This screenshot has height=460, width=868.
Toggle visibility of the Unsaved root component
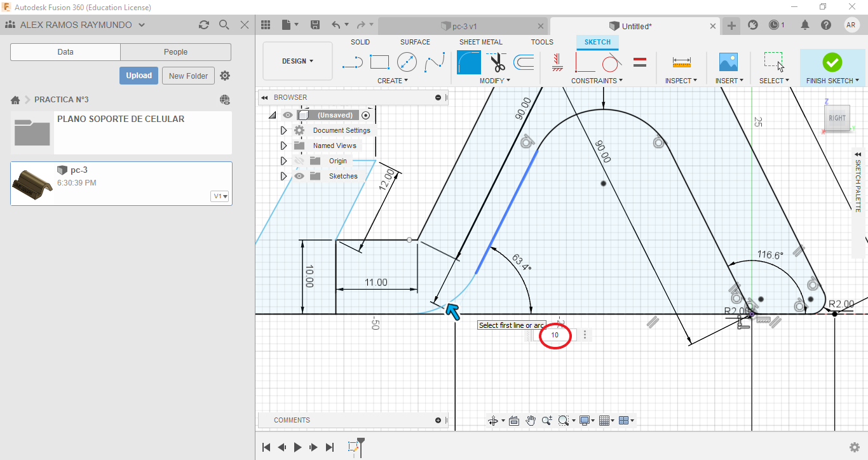(x=288, y=115)
